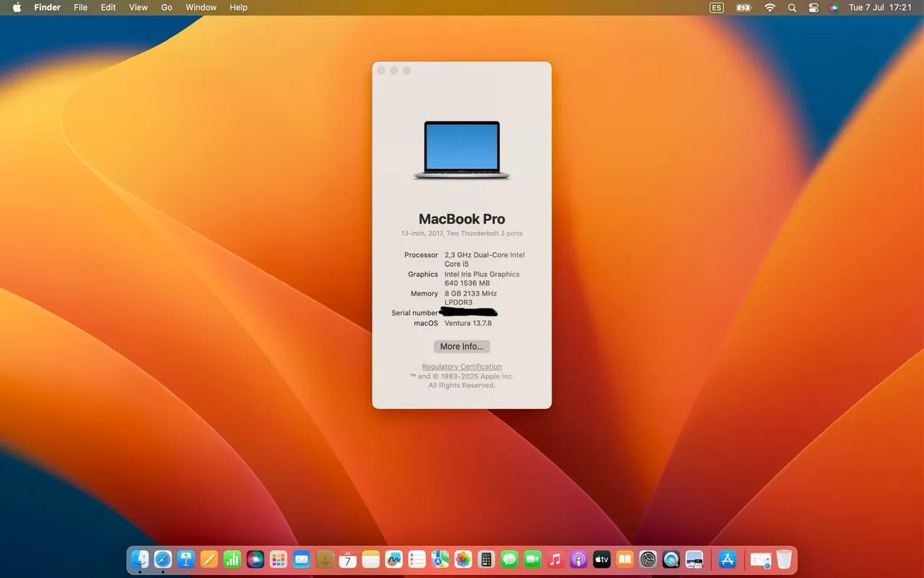Image resolution: width=924 pixels, height=578 pixels.
Task: Open Spotlight search in the menu bar
Action: [792, 7]
